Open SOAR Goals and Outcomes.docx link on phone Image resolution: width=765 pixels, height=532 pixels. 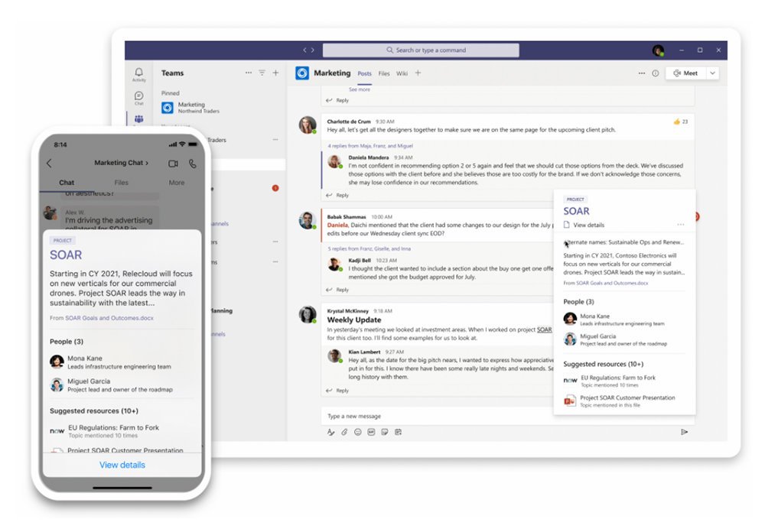click(x=109, y=318)
